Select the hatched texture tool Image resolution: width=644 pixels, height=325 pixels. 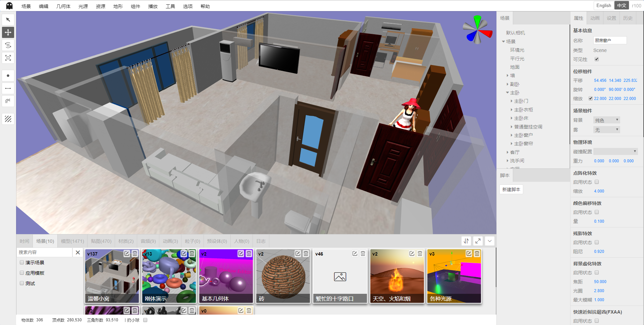click(8, 119)
